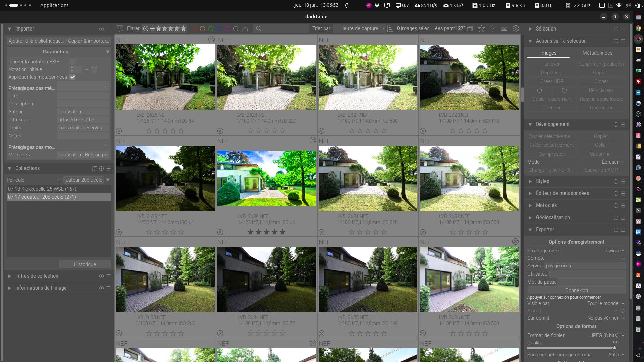Image resolution: width=644 pixels, height=362 pixels.
Task: Switch to the Métadonnées tab
Action: [597, 53]
